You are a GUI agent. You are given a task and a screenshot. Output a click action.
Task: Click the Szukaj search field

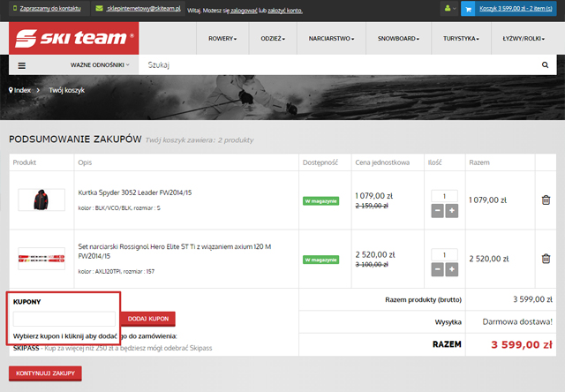coord(339,64)
